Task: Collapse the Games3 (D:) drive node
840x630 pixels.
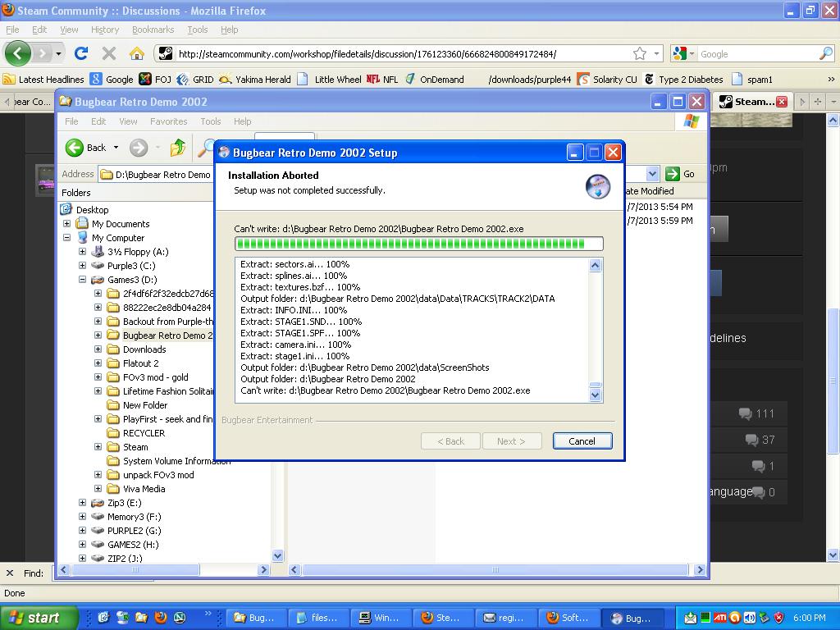Action: coord(83,279)
